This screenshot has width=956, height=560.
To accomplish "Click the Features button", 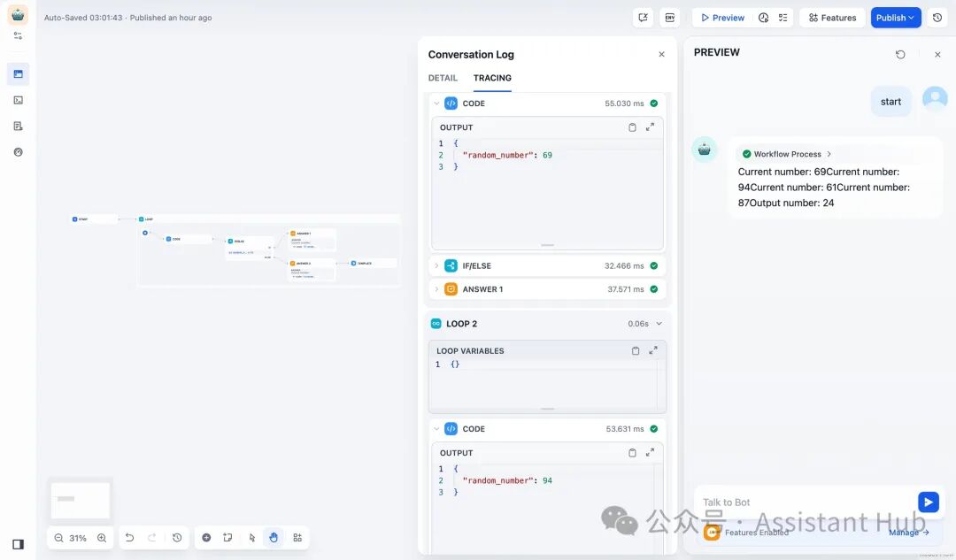I will click(832, 18).
